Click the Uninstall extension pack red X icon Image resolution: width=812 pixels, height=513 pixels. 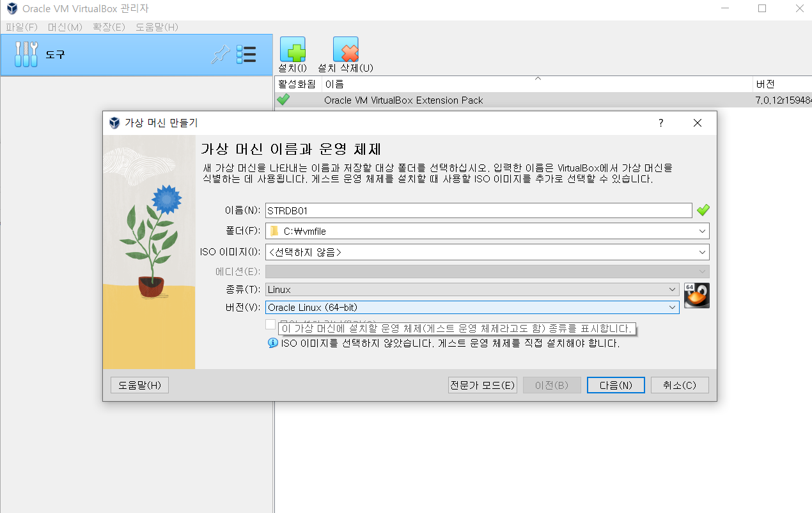pyautogui.click(x=346, y=49)
